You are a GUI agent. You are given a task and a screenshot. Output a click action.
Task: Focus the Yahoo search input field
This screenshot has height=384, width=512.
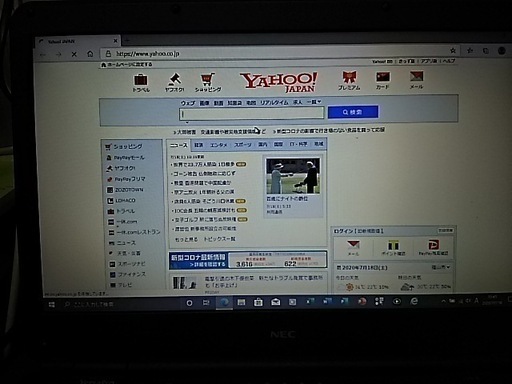click(251, 113)
